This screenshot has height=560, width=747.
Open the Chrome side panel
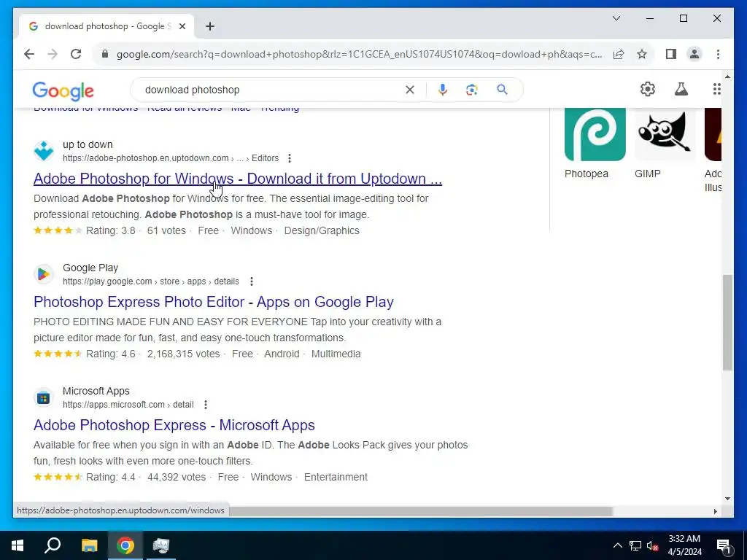pyautogui.click(x=671, y=54)
